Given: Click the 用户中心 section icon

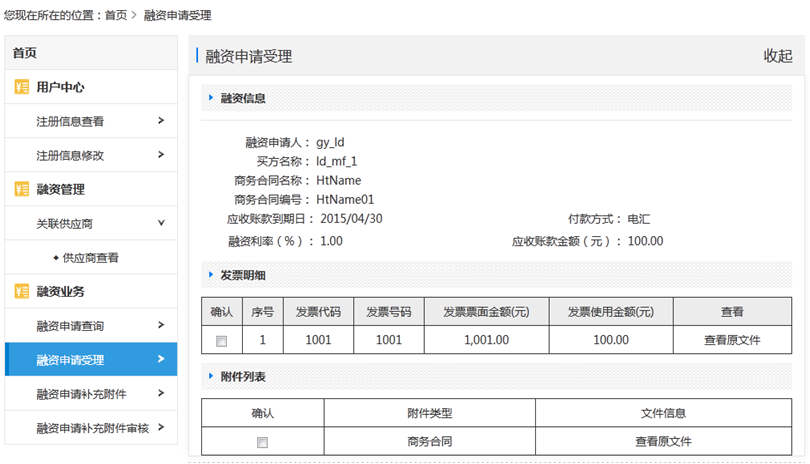Looking at the screenshot, I should click(22, 87).
